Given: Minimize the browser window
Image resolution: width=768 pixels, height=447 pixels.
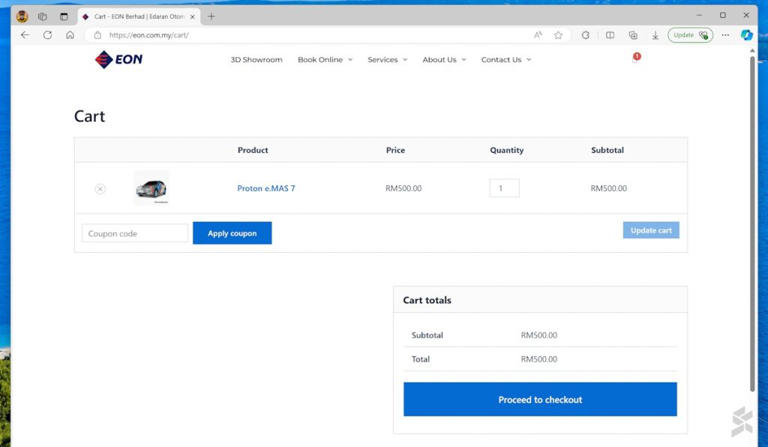Looking at the screenshot, I should [699, 16].
